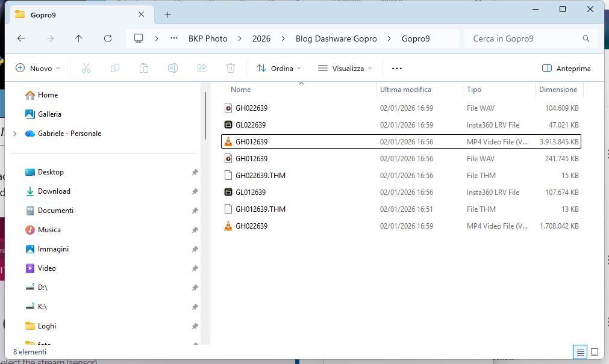Click the Paste clipboard icon
This screenshot has width=609, height=364.
144,69
